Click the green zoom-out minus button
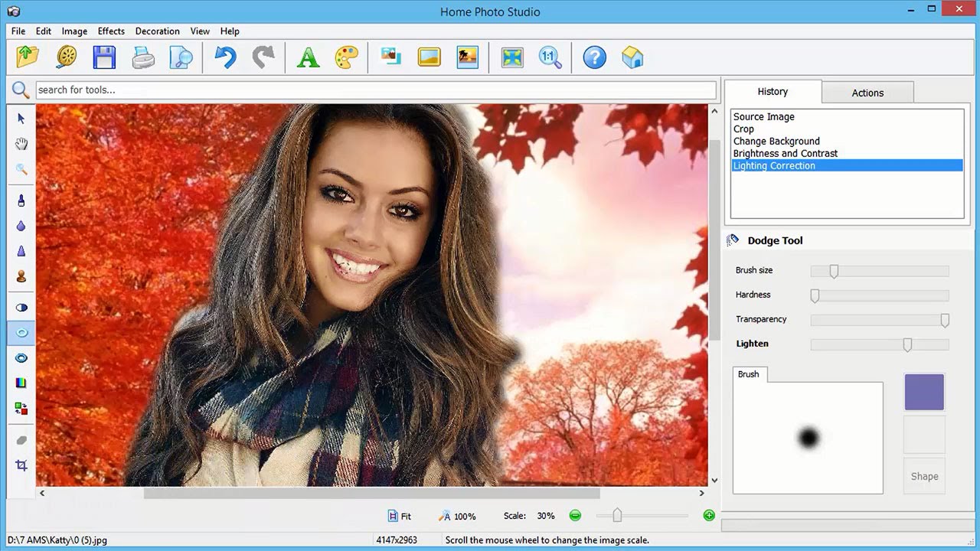980x551 pixels. [x=575, y=516]
